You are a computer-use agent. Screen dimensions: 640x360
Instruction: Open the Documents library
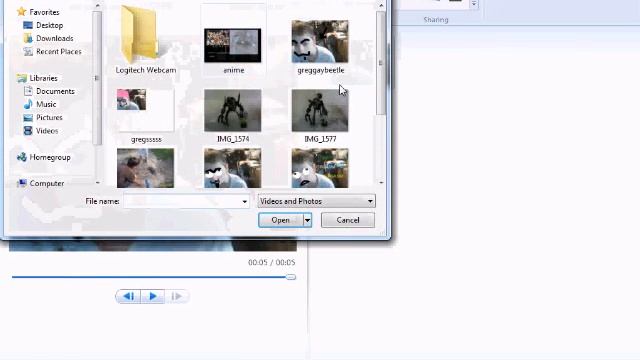click(55, 91)
